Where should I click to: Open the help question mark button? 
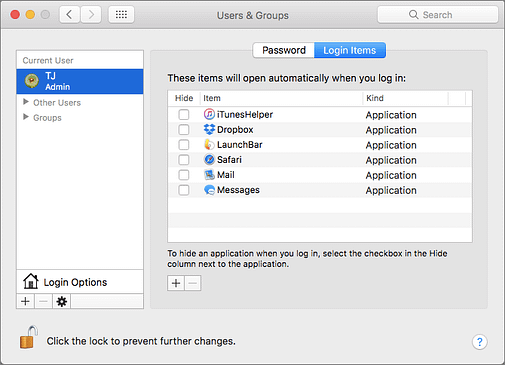click(479, 342)
